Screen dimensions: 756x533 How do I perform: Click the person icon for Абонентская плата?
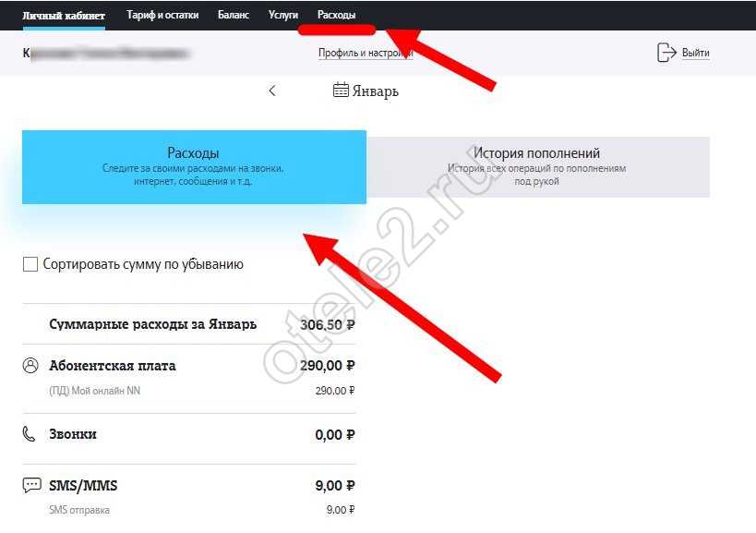(30, 366)
